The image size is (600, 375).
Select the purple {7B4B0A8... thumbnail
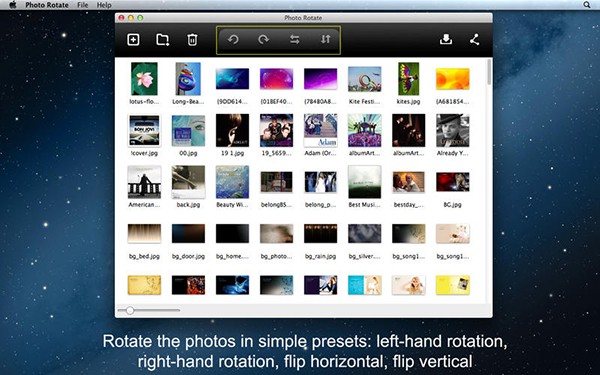tap(321, 79)
